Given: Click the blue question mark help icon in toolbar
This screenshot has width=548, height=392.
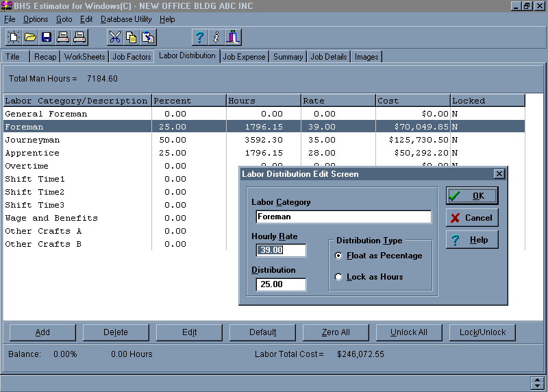Looking at the screenshot, I should point(200,37).
